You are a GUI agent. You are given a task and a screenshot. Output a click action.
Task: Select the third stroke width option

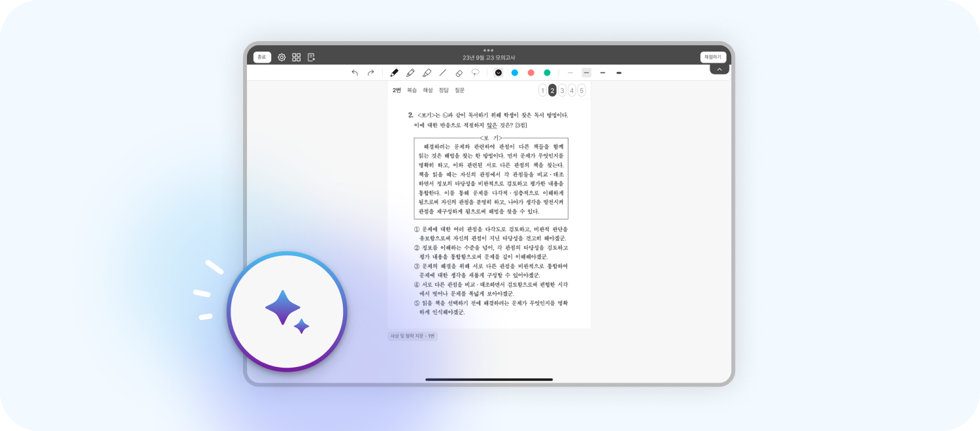tap(603, 72)
